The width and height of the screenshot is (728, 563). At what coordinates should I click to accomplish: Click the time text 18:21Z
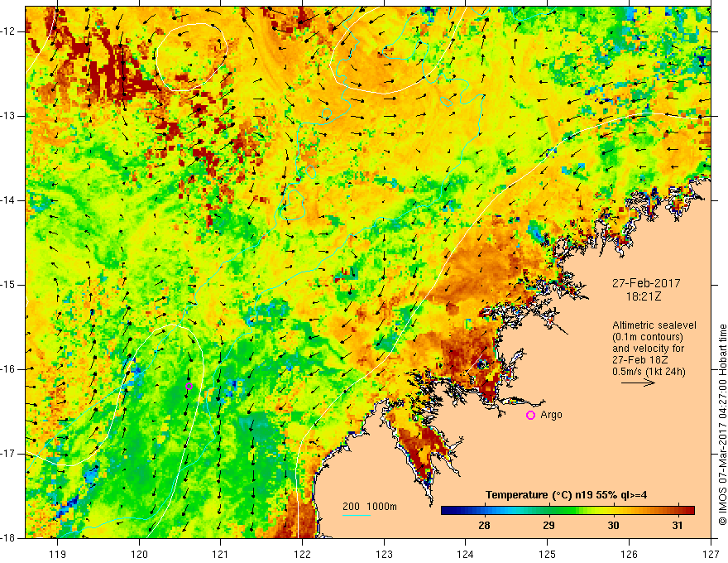click(x=643, y=296)
